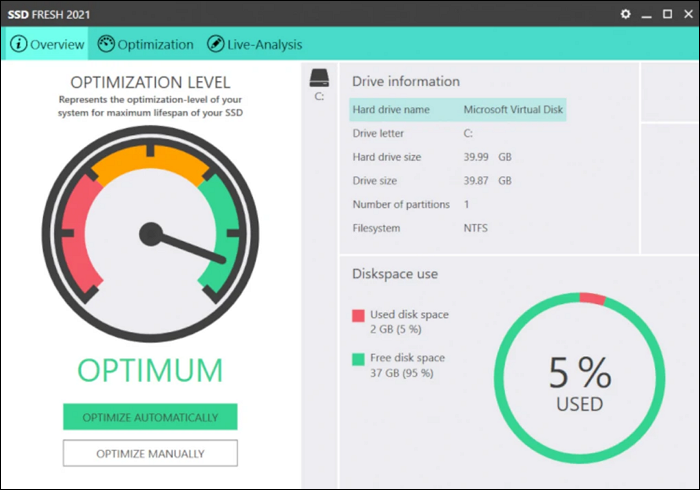Click the Drive size label
Viewport: 700px width, 490px height.
tap(375, 180)
